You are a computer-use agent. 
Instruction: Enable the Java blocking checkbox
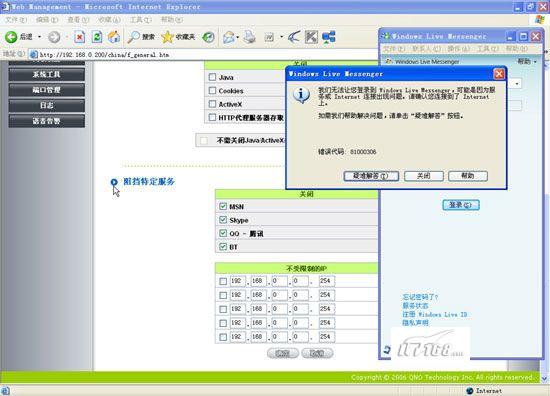(212, 77)
